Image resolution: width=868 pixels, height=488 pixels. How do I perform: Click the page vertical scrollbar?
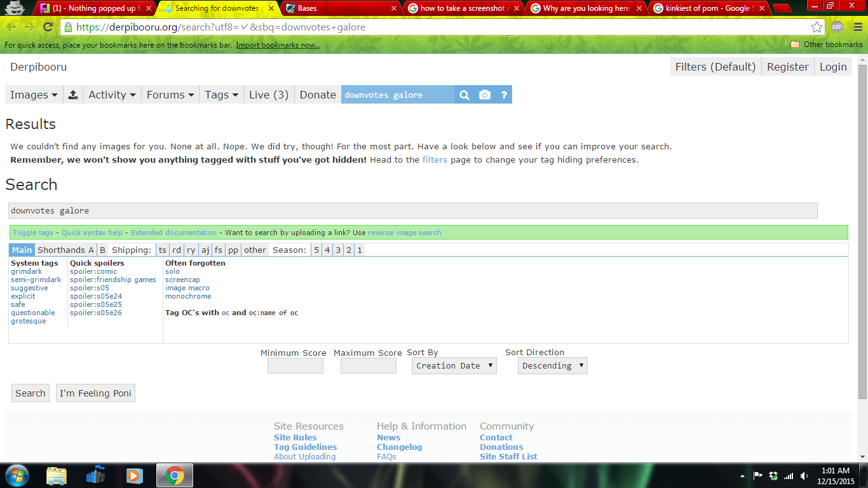(x=862, y=254)
